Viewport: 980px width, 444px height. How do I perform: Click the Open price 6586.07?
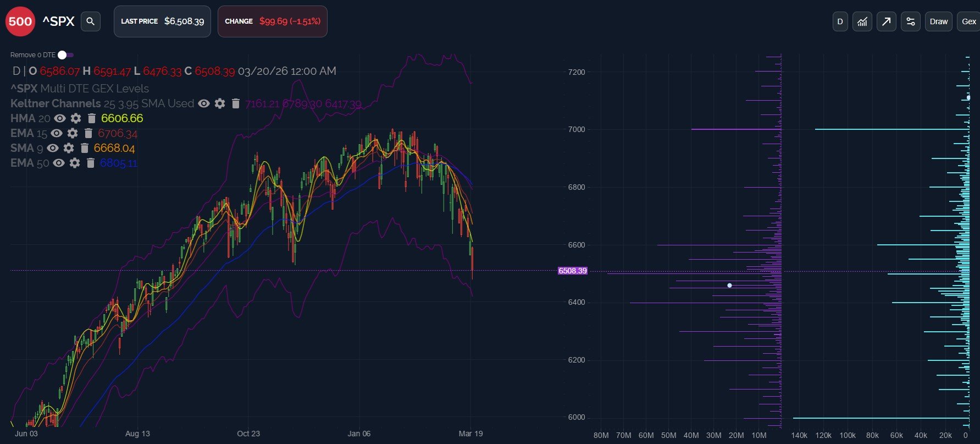click(x=60, y=71)
